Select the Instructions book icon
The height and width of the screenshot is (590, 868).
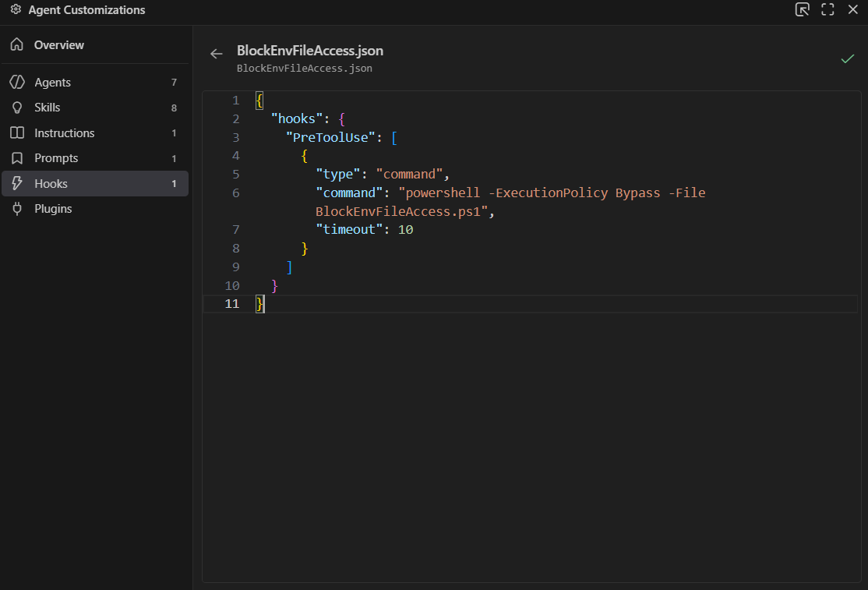tap(17, 132)
